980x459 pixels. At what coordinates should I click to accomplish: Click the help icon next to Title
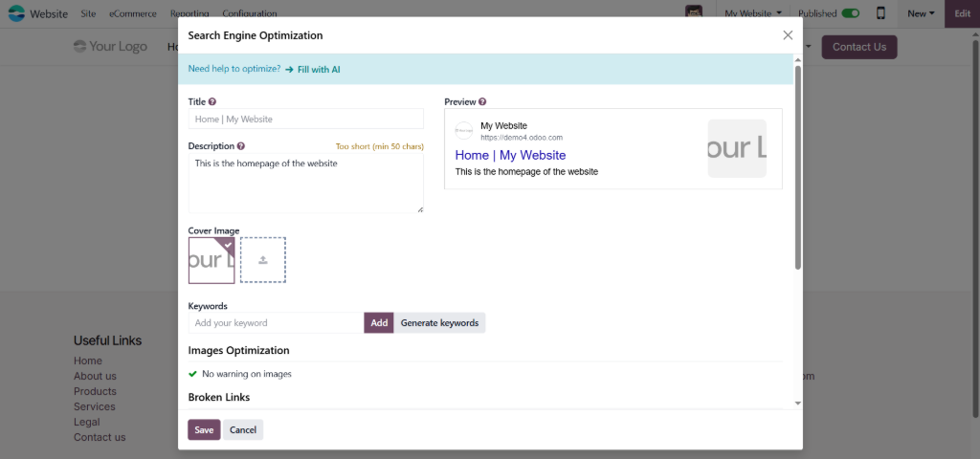pos(212,101)
